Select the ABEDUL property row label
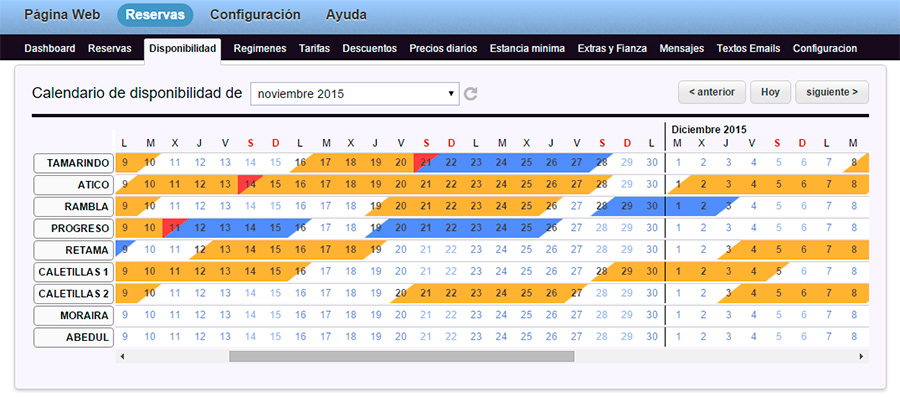Viewport: 900px width, 397px height. 72,337
